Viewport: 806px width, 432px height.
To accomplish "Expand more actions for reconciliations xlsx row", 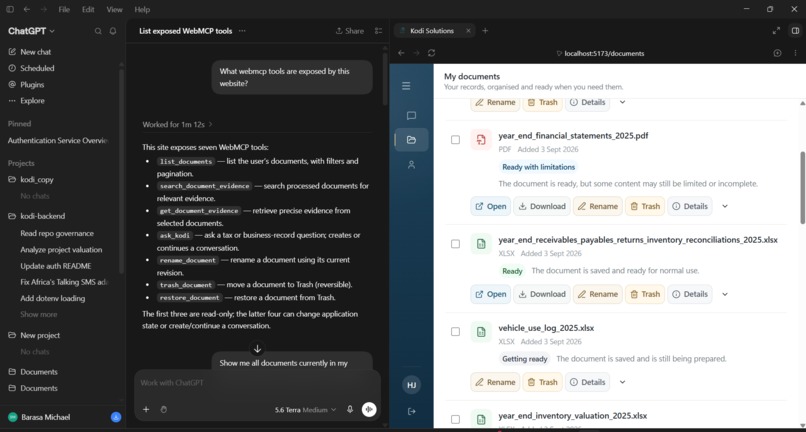I will point(725,294).
